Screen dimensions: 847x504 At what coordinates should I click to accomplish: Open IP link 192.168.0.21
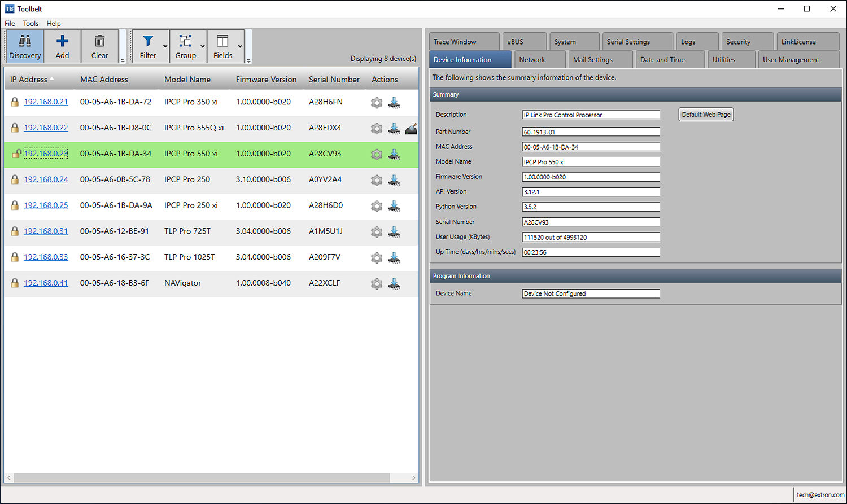46,102
